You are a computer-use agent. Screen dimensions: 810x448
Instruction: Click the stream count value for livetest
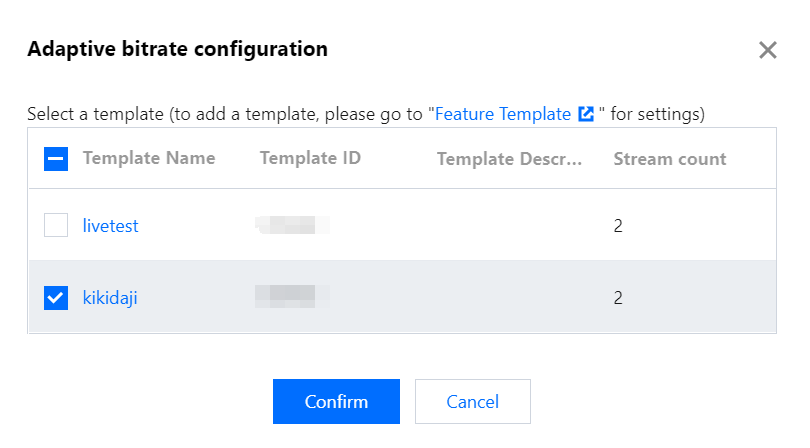(x=618, y=226)
